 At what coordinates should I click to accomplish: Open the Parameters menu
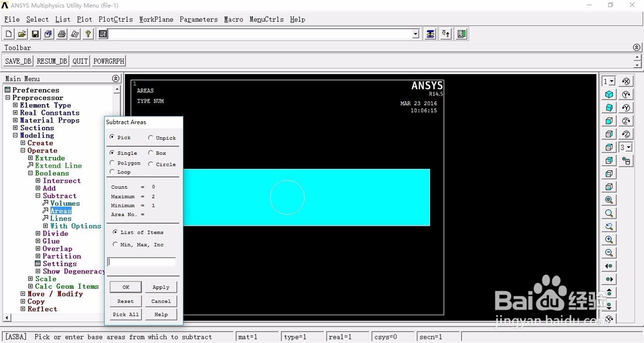[198, 19]
